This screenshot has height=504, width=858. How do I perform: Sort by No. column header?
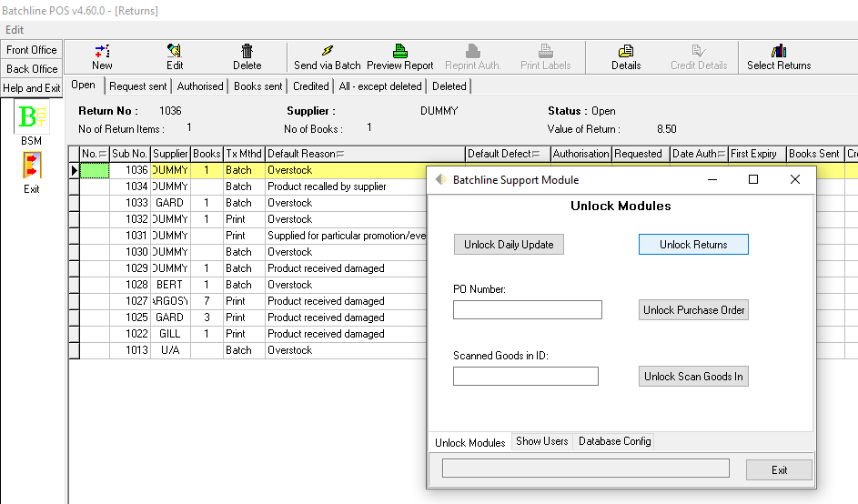coord(94,154)
